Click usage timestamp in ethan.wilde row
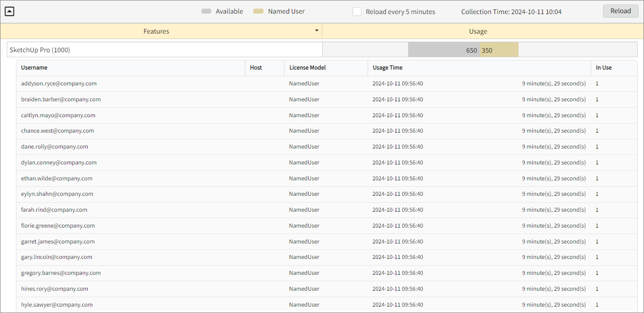 pyautogui.click(x=398, y=179)
